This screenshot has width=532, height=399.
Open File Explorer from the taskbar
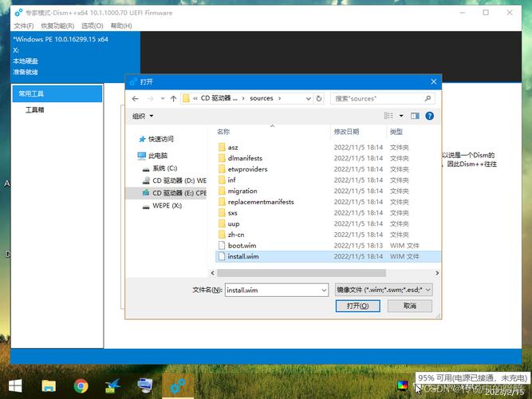[x=49, y=386]
